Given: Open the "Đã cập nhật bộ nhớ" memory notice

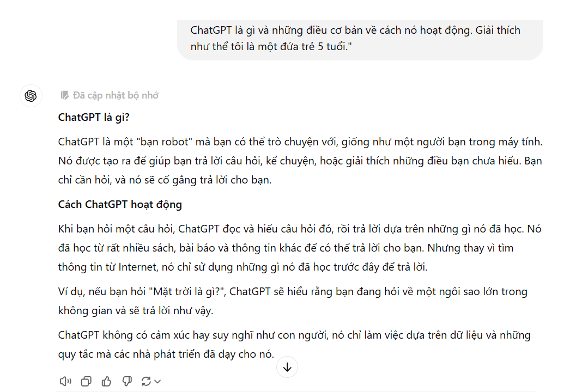Looking at the screenshot, I should [x=110, y=95].
